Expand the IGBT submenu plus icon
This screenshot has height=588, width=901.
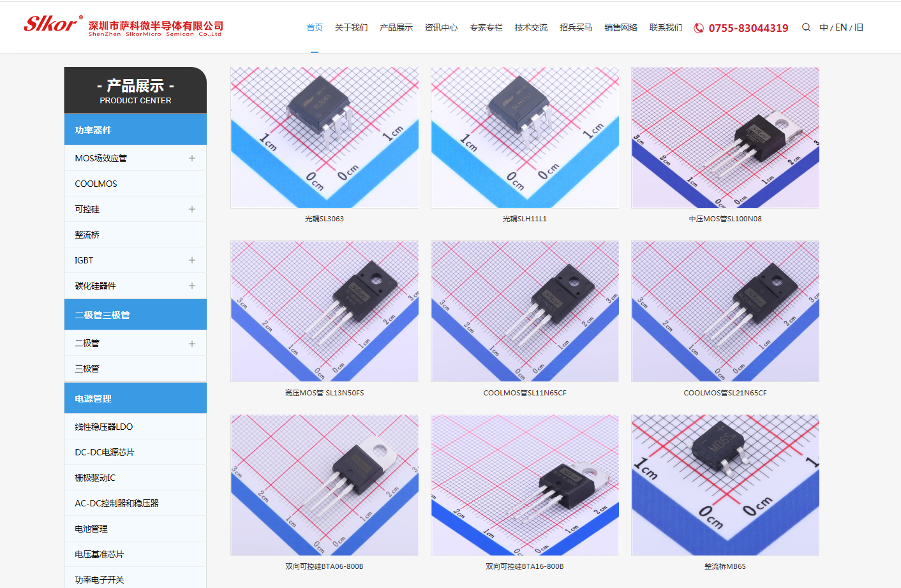pyautogui.click(x=192, y=260)
